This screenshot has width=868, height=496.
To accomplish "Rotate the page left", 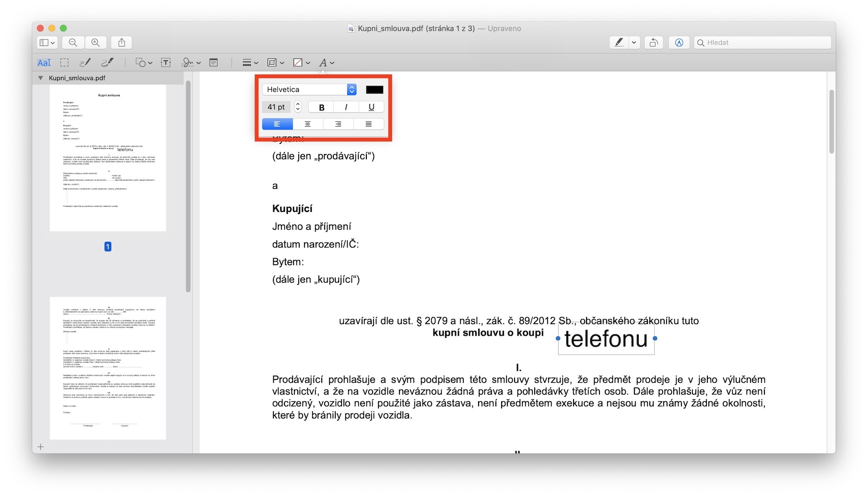I will (x=654, y=43).
